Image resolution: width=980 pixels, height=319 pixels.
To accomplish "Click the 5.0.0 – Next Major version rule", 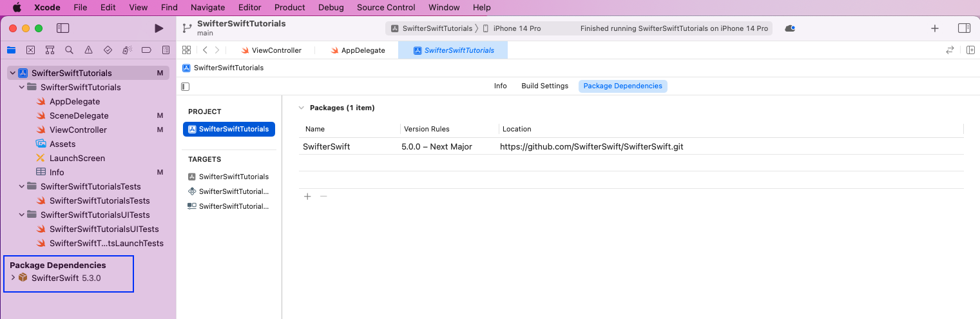I will point(437,147).
